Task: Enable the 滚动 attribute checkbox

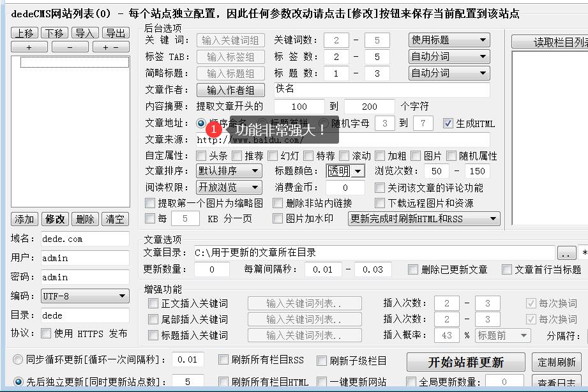Action: pyautogui.click(x=344, y=156)
